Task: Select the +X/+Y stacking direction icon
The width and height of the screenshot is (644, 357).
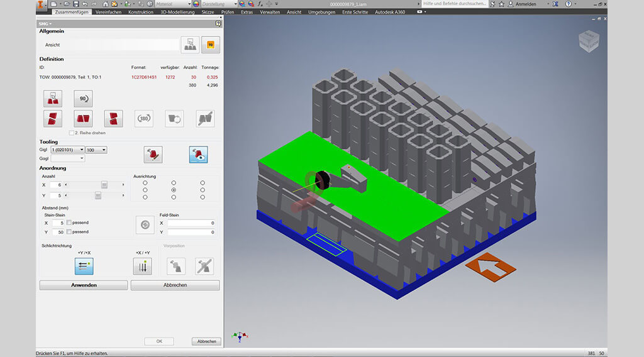Action: pyautogui.click(x=142, y=266)
